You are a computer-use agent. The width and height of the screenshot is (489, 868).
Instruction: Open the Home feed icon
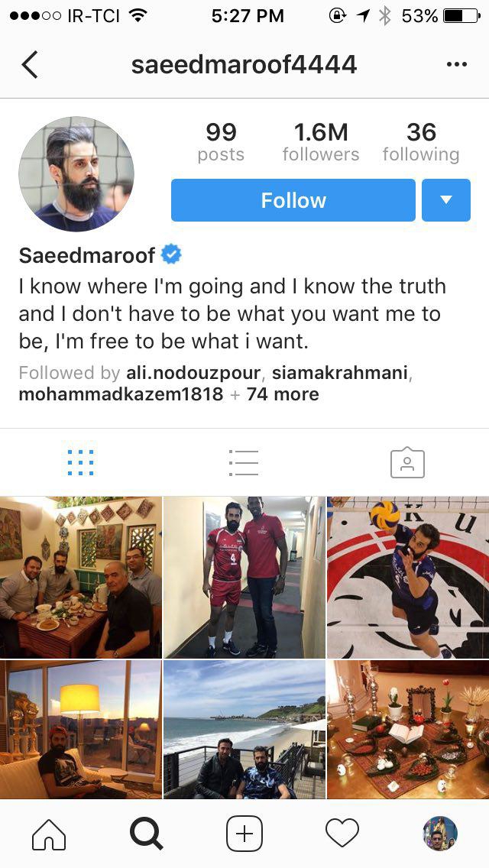49,834
